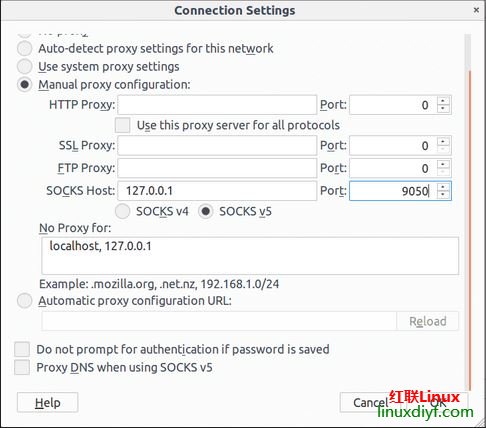Enable Use this proxy server for all protocols
The width and height of the screenshot is (486, 428).
[x=122, y=125]
